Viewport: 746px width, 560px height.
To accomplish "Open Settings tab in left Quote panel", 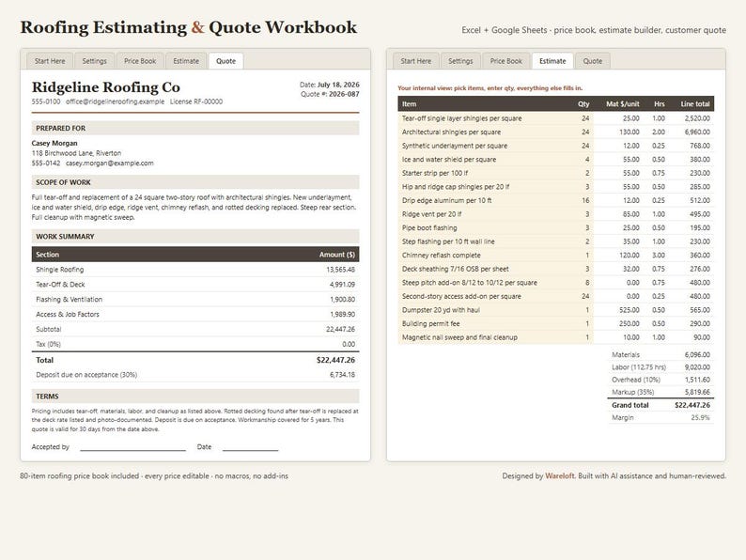I will [x=94, y=61].
